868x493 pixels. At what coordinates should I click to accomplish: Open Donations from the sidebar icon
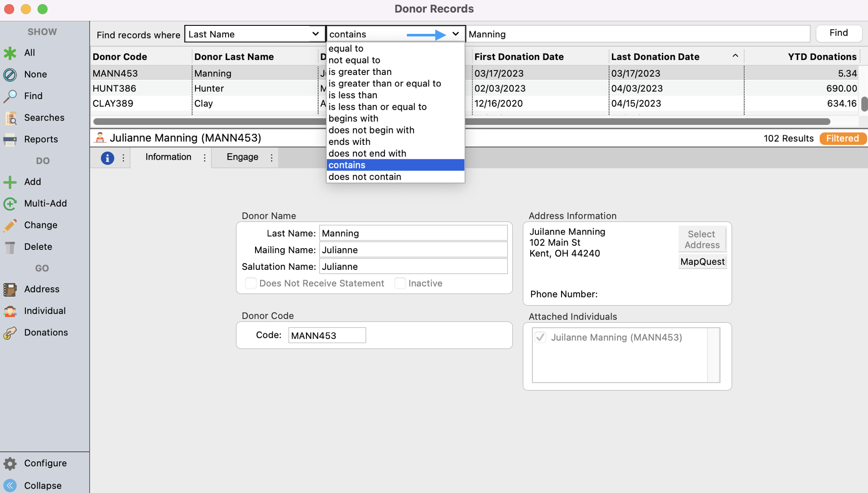point(10,333)
